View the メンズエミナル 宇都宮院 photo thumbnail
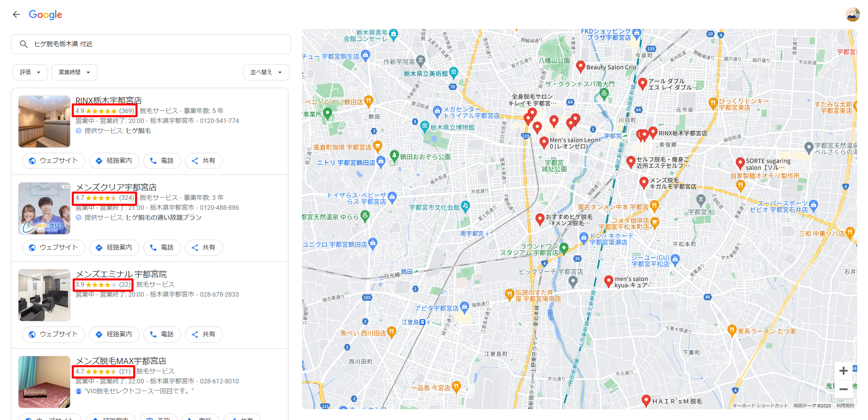Image resolution: width=868 pixels, height=420 pixels. coord(44,295)
